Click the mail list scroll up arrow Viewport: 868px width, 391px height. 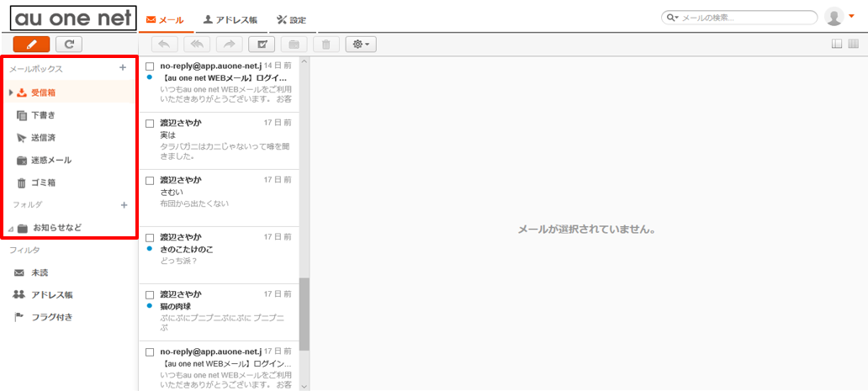(x=304, y=62)
